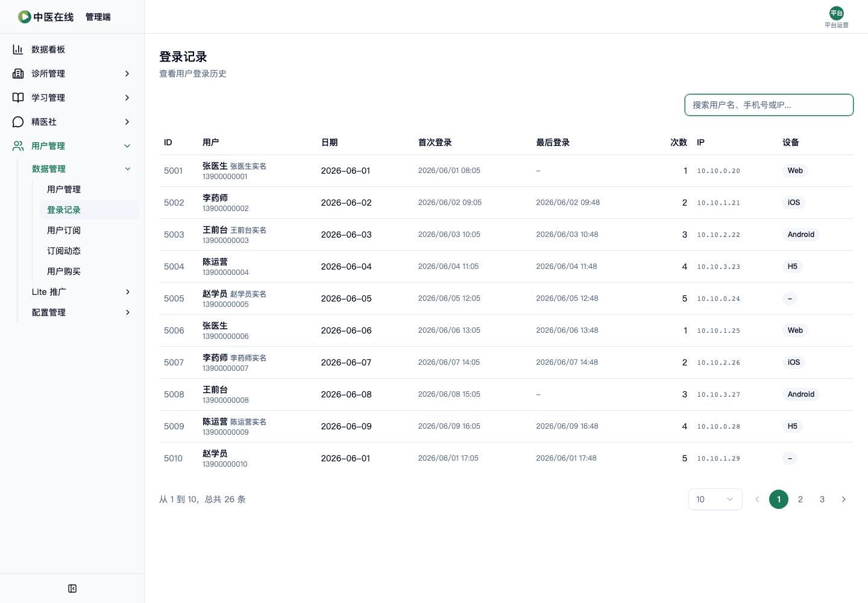Go to page 2
The width and height of the screenshot is (868, 603).
pos(800,499)
